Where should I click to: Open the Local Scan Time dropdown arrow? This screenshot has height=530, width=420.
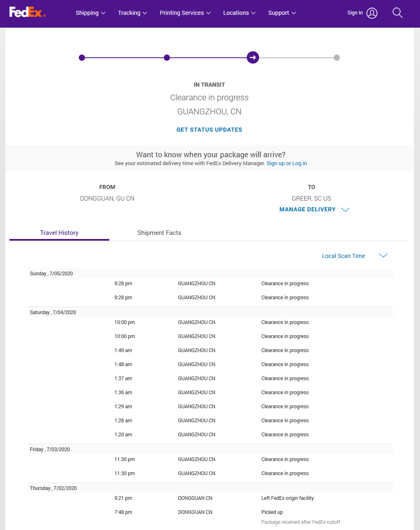[x=383, y=256]
